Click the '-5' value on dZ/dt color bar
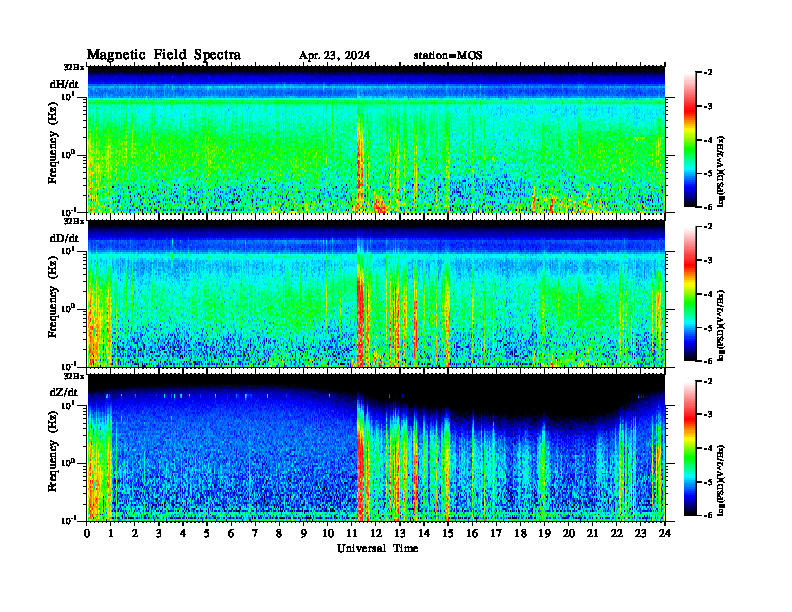This screenshot has height=612, width=792. [708, 482]
